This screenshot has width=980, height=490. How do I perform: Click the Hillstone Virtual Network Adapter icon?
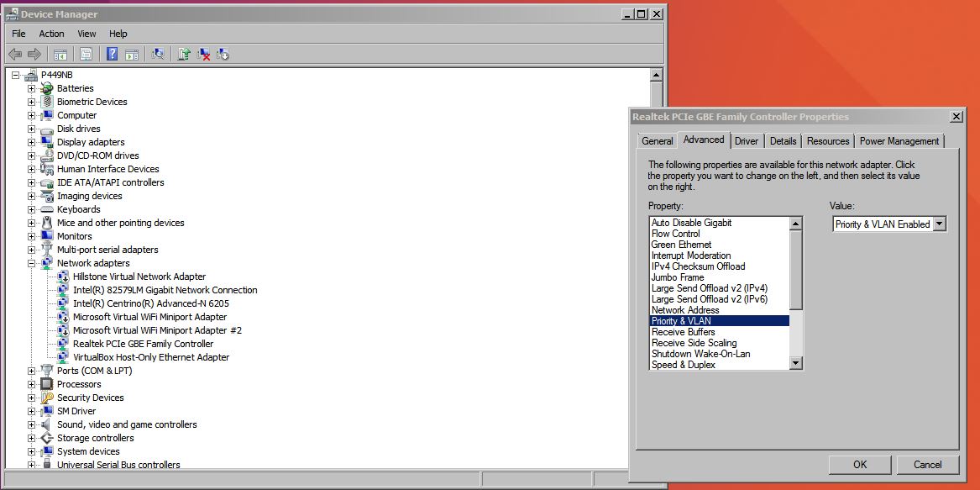click(62, 277)
